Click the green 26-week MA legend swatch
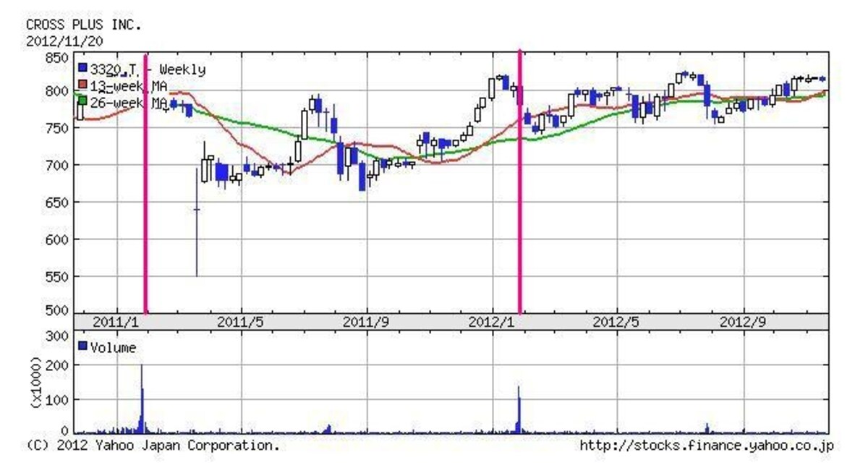868x468 pixels. coord(82,101)
